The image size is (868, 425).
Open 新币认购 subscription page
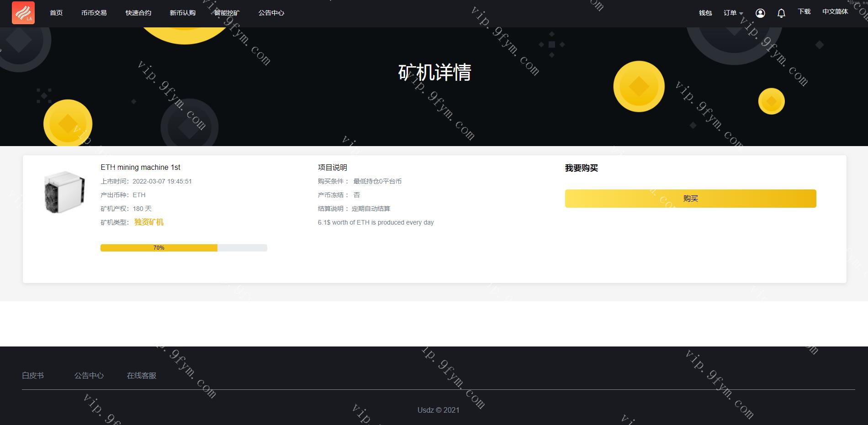[183, 13]
